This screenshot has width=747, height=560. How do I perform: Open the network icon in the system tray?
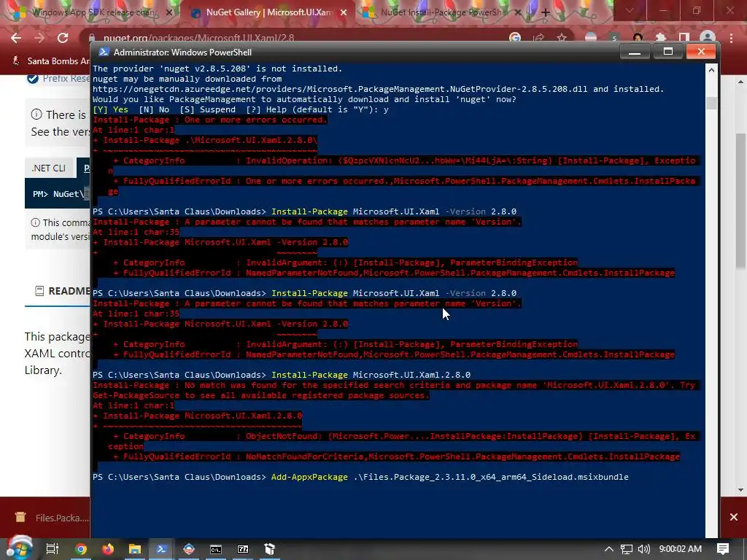[627, 549]
